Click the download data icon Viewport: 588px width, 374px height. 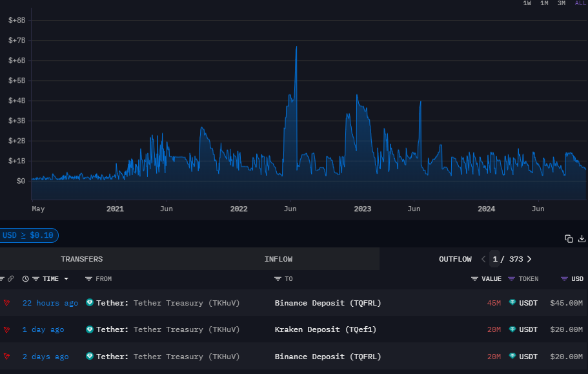(582, 238)
